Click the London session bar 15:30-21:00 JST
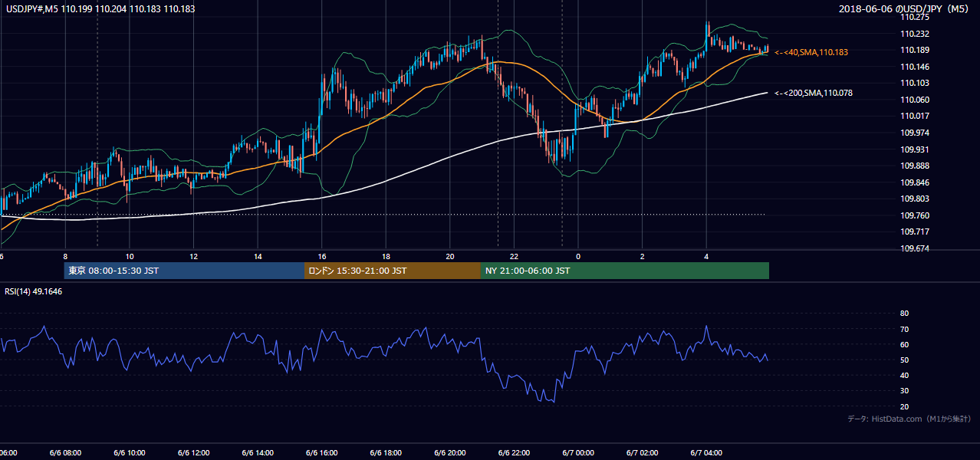The image size is (980, 460). (x=393, y=271)
